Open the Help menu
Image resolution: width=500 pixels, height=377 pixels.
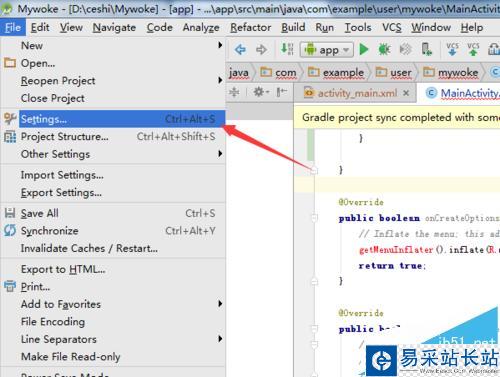click(x=472, y=28)
